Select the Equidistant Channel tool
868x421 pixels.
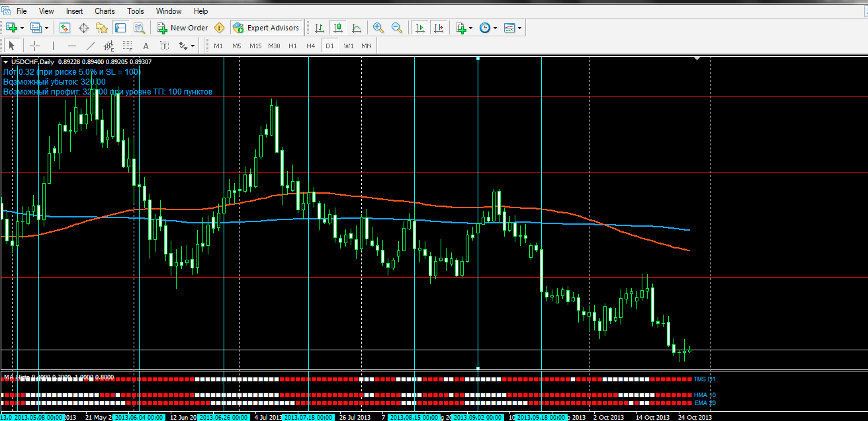[109, 46]
